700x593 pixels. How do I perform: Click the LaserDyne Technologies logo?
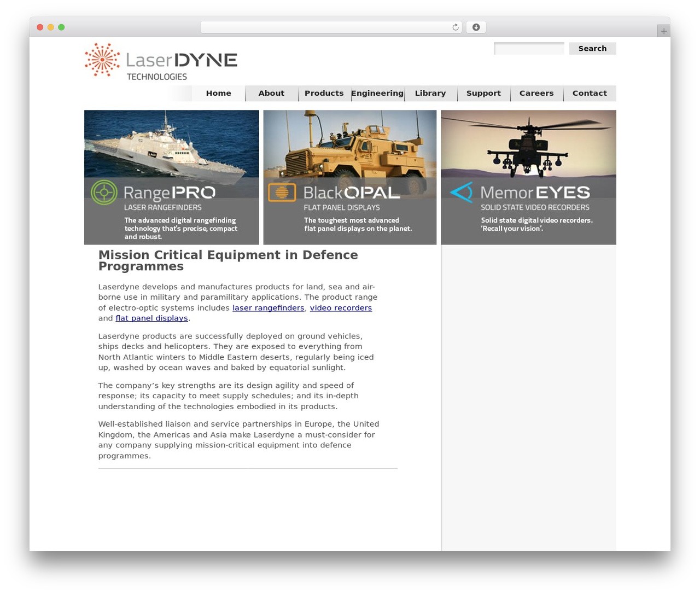tap(161, 62)
